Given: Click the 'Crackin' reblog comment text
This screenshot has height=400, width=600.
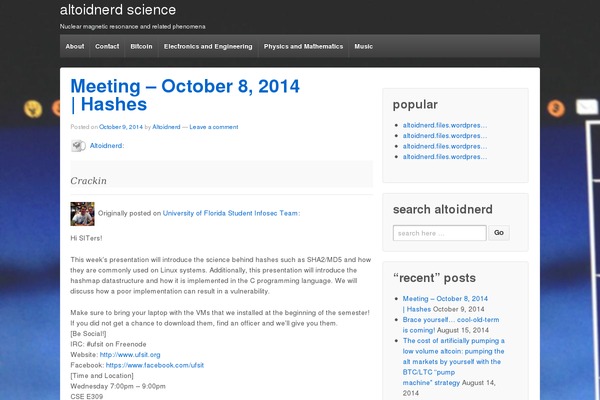Looking at the screenshot, I should tap(88, 181).
